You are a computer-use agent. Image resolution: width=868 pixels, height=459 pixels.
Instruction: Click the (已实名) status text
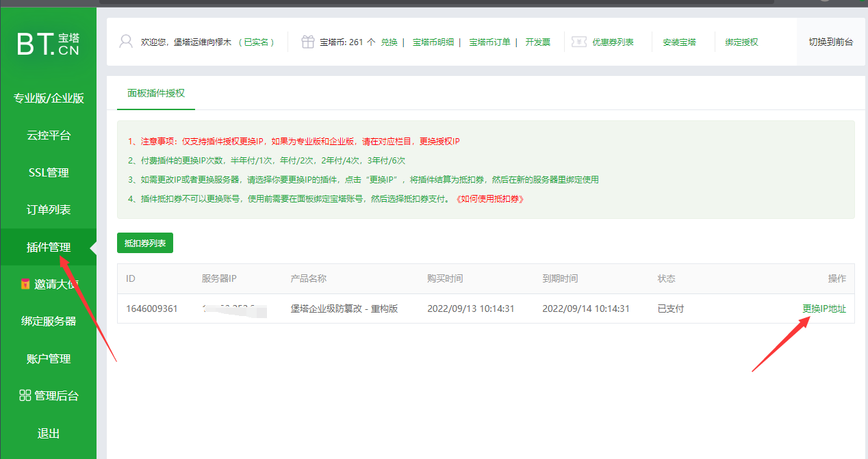[257, 42]
